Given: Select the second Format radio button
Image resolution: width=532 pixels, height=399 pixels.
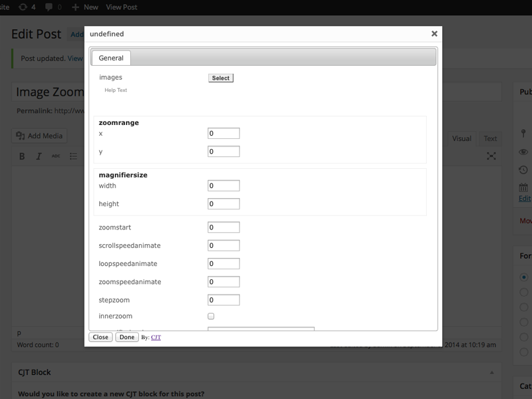Looking at the screenshot, I should click(524, 292).
